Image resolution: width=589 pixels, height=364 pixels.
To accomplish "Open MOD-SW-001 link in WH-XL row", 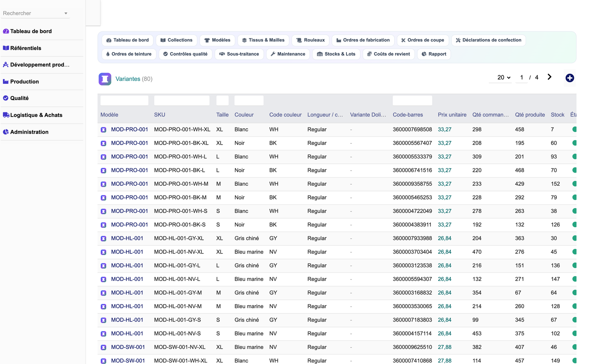I will tap(128, 361).
